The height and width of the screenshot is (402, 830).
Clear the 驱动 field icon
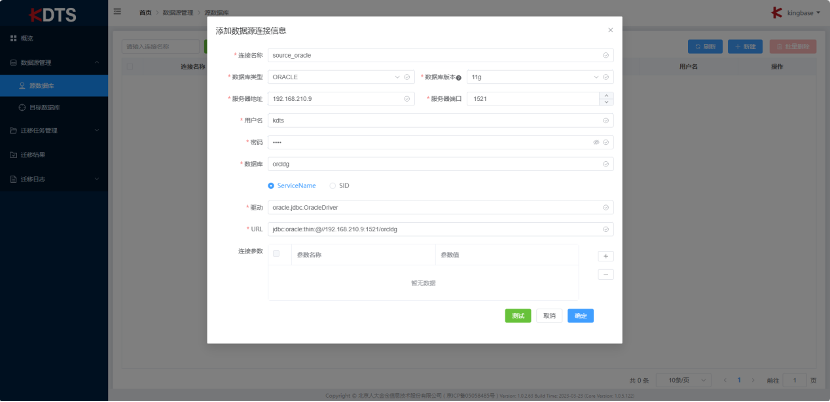click(606, 208)
